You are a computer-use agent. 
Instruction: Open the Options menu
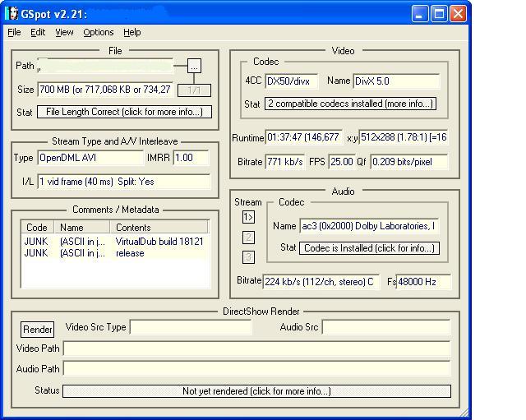tap(99, 32)
